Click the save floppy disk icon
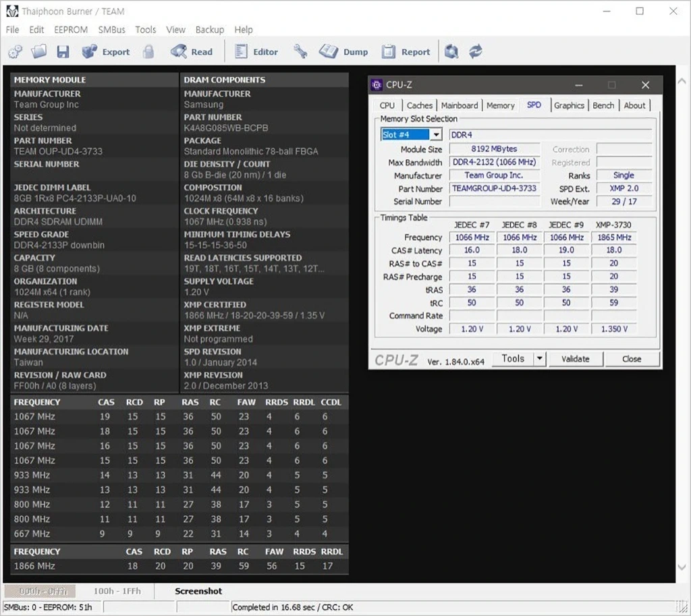Image resolution: width=691 pixels, height=616 pixels. [x=63, y=51]
